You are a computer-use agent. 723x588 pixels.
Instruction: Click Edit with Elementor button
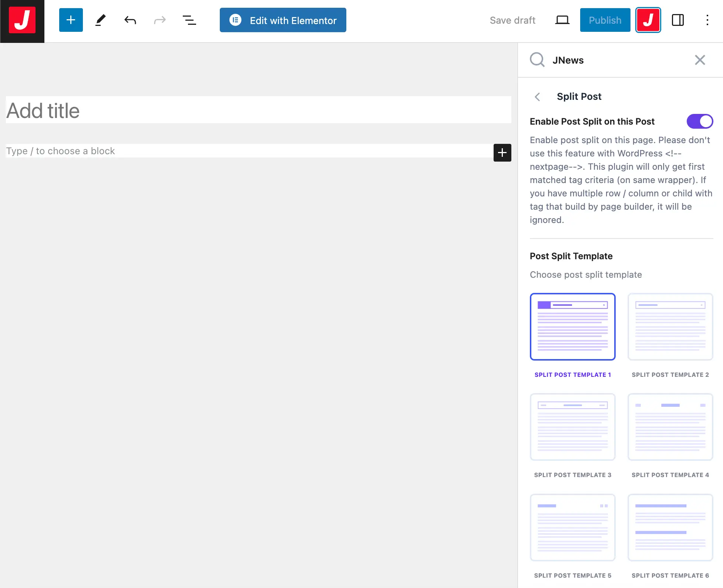tap(283, 20)
